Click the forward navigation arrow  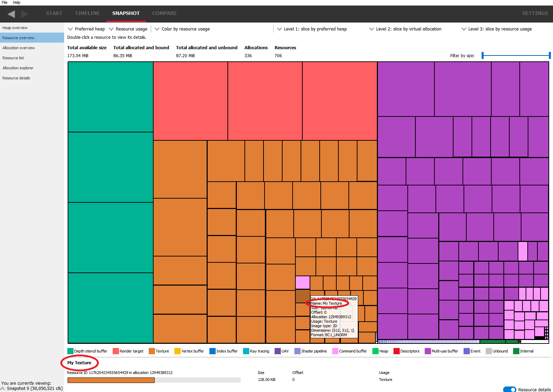click(25, 14)
